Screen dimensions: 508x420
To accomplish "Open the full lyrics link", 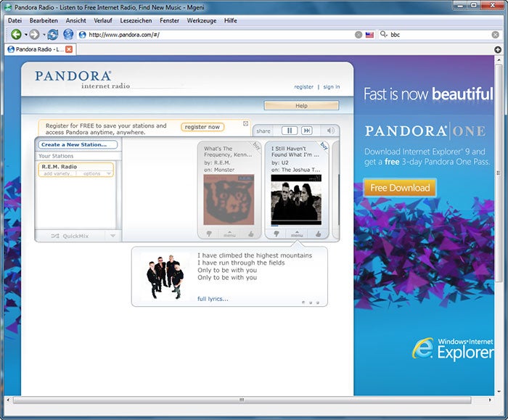I will [x=213, y=299].
